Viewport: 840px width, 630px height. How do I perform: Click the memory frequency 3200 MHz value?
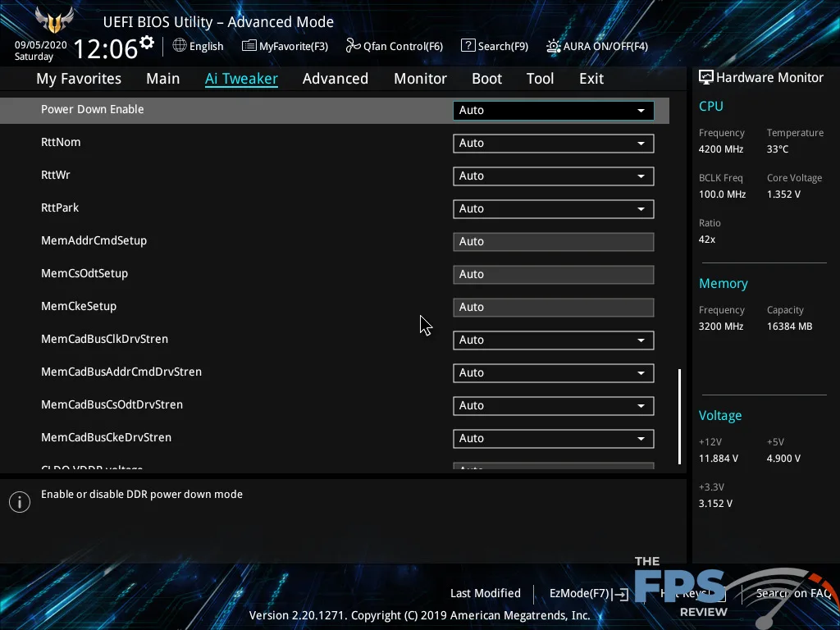721,326
